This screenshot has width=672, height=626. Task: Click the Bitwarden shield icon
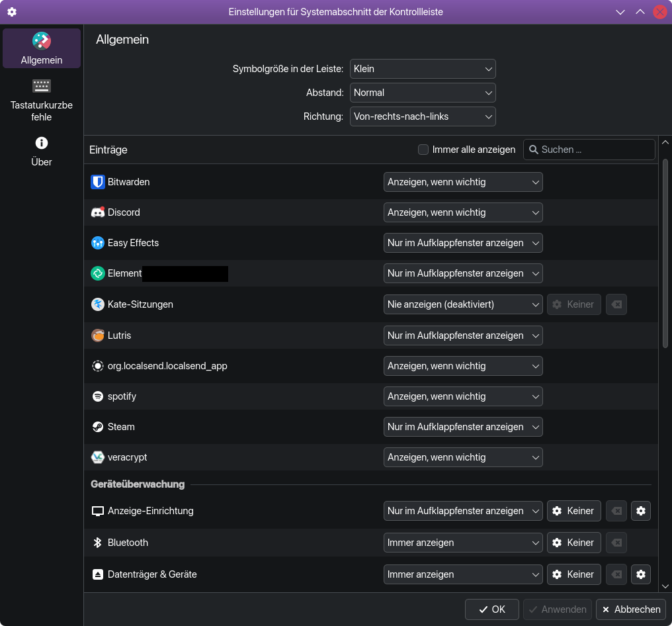click(98, 182)
